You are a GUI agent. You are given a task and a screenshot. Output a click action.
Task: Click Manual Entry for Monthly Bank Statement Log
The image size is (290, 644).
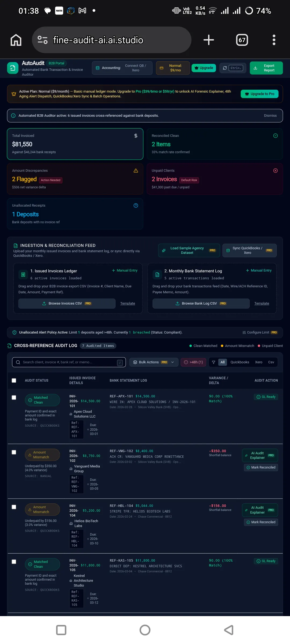[259, 270]
